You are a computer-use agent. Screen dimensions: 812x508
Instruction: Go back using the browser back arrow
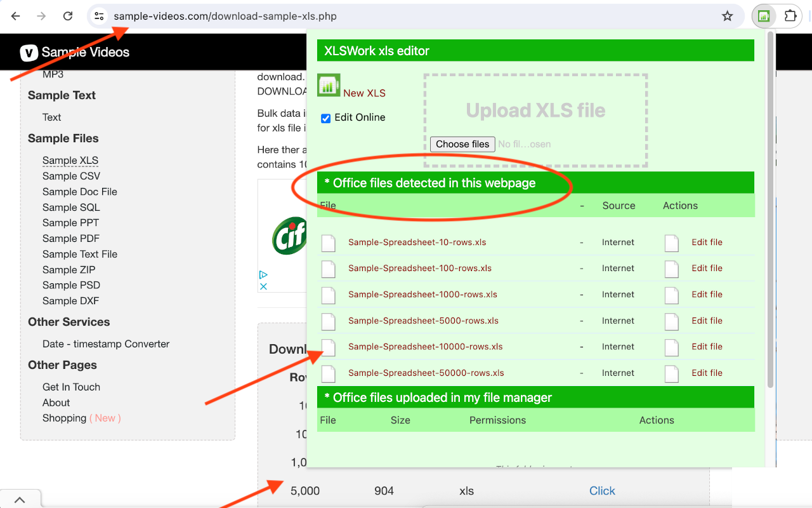click(15, 16)
